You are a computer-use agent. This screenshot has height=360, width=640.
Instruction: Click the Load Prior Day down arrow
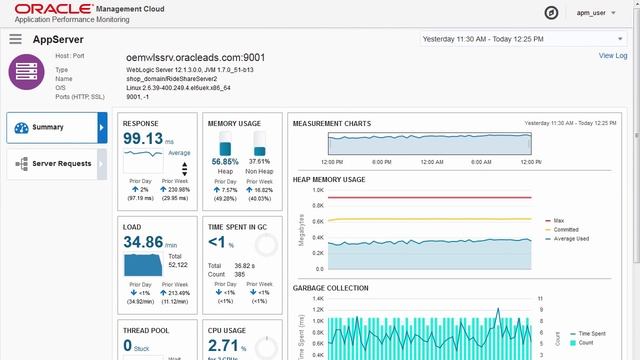[133, 293]
